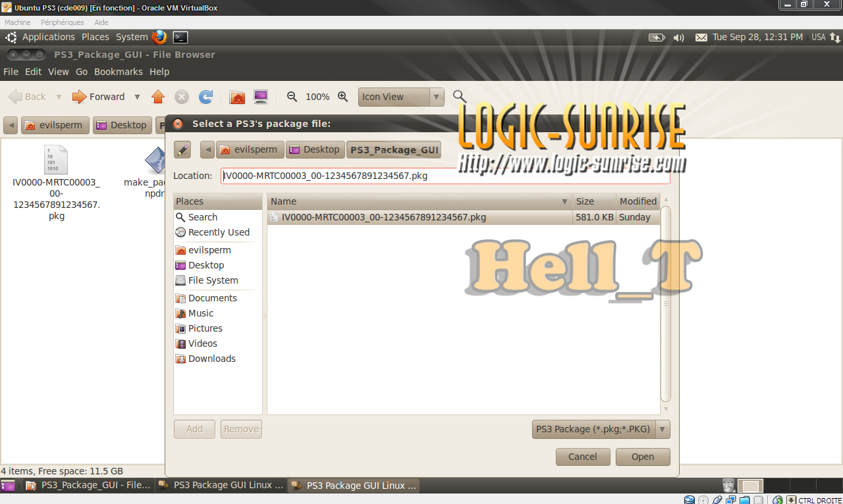843x504 pixels.
Task: Click show desktop icon in bottom panel
Action: 7,486
